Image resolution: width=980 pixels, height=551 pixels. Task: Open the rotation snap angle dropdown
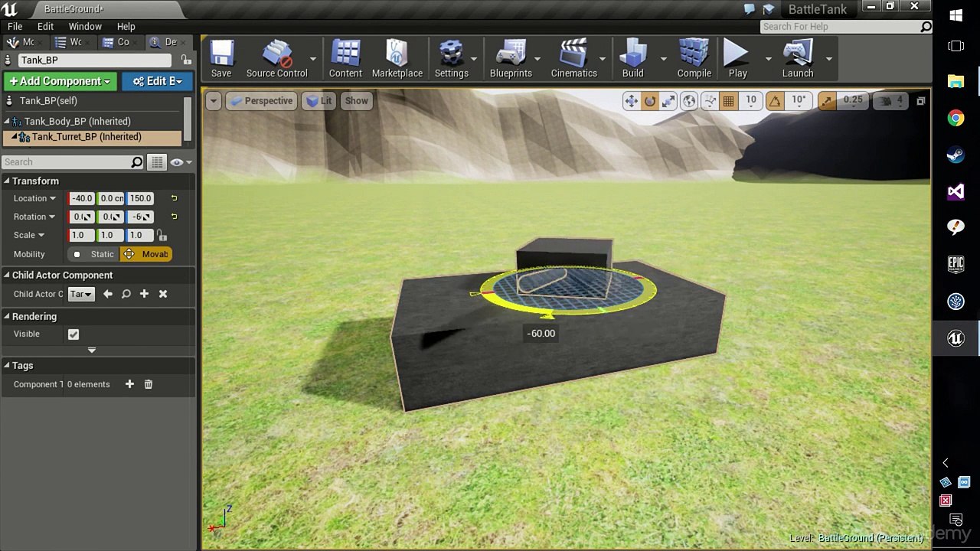point(798,101)
